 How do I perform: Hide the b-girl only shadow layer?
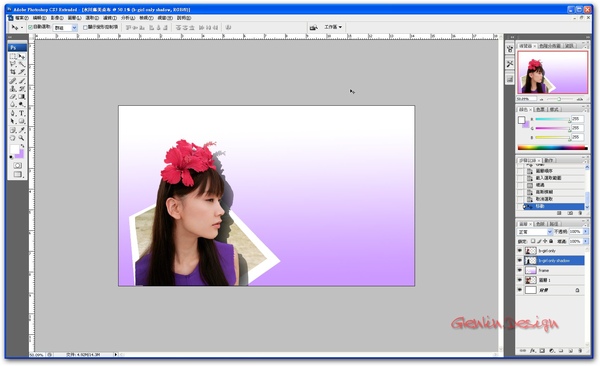[520, 260]
